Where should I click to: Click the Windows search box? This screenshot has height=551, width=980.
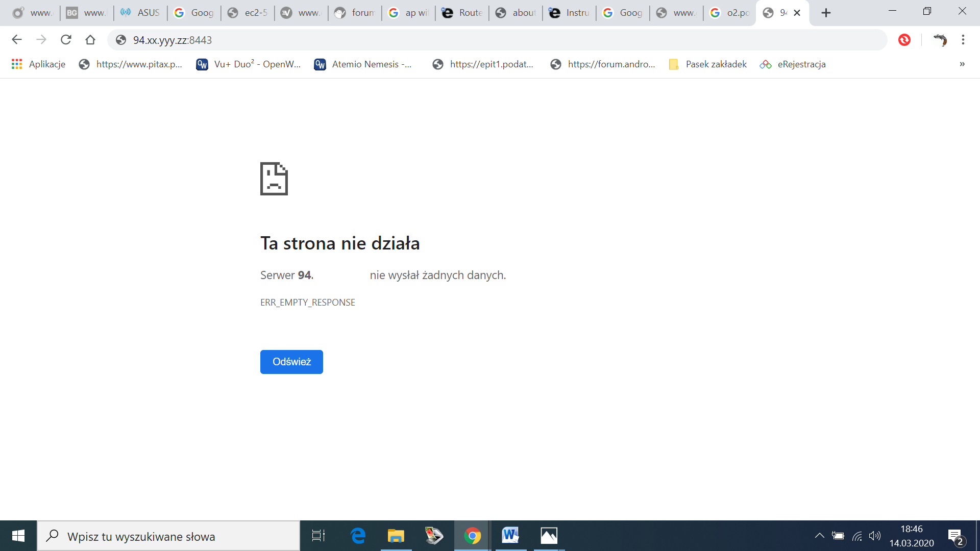click(x=168, y=536)
